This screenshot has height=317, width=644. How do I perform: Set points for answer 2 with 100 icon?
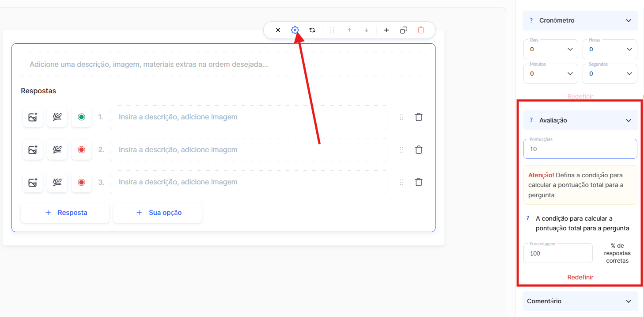coord(57,150)
